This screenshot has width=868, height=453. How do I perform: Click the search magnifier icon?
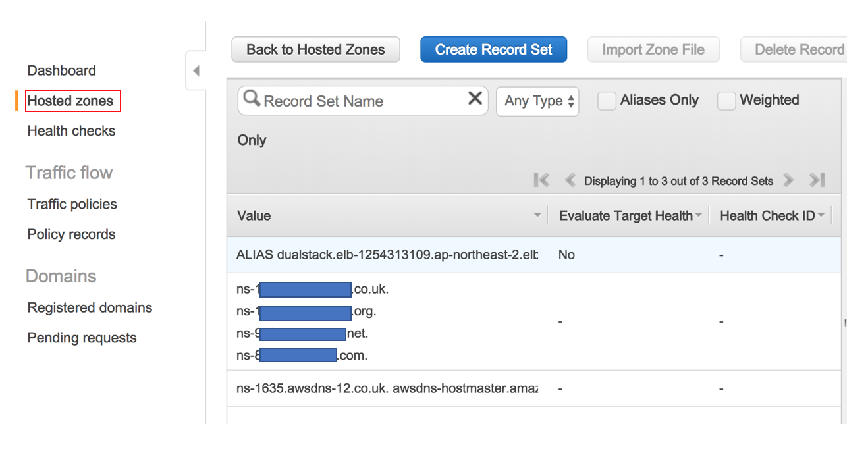[252, 99]
